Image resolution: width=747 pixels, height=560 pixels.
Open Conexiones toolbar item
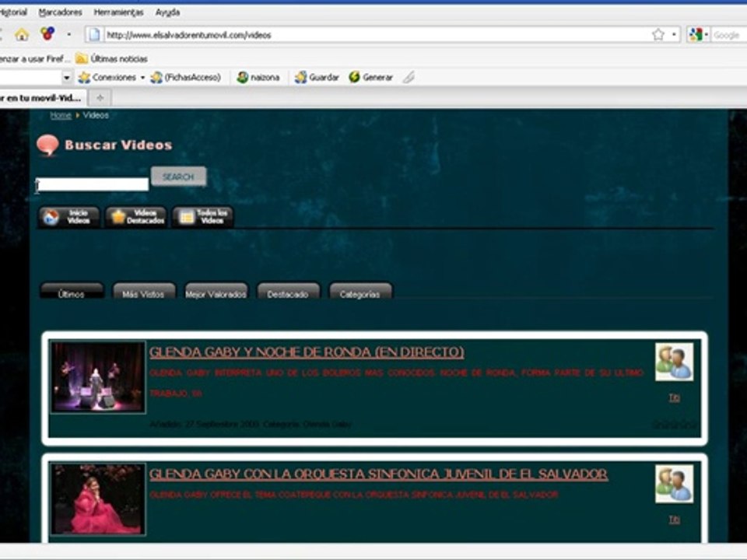[107, 77]
